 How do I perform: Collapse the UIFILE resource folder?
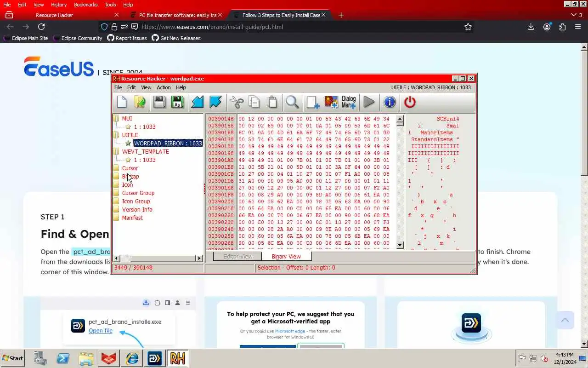coord(116,135)
